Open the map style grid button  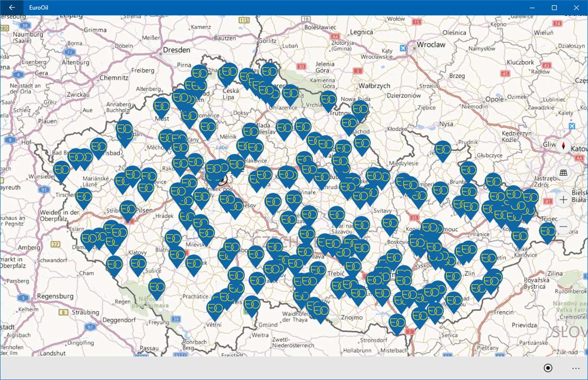pyautogui.click(x=563, y=173)
